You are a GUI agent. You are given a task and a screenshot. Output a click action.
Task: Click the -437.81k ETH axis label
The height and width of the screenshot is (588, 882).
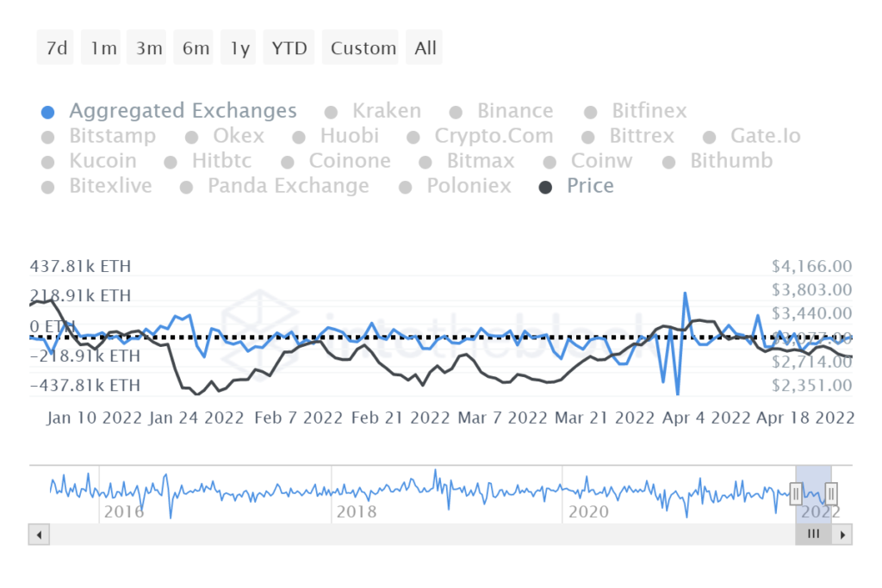[x=85, y=385]
